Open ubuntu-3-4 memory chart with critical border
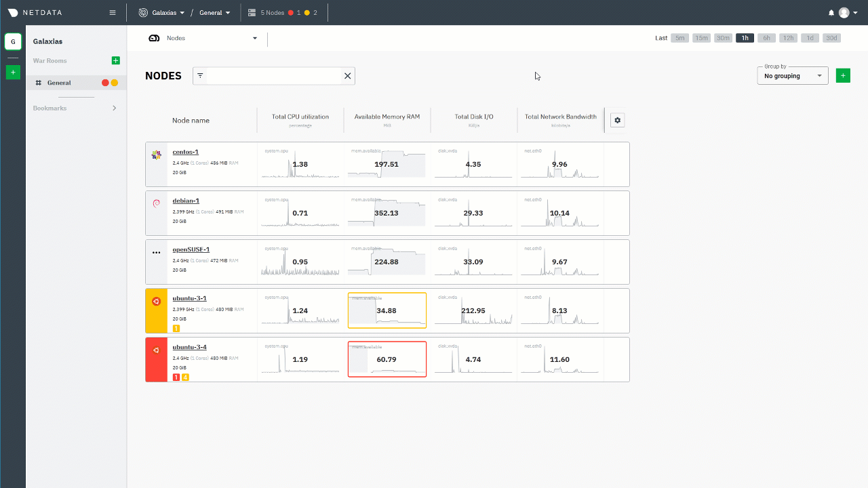This screenshot has height=488, width=868. (387, 359)
